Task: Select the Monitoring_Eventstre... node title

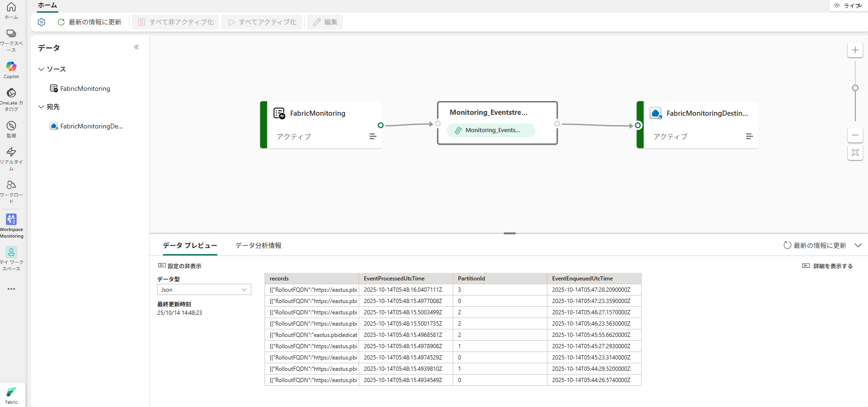Action: pyautogui.click(x=489, y=112)
